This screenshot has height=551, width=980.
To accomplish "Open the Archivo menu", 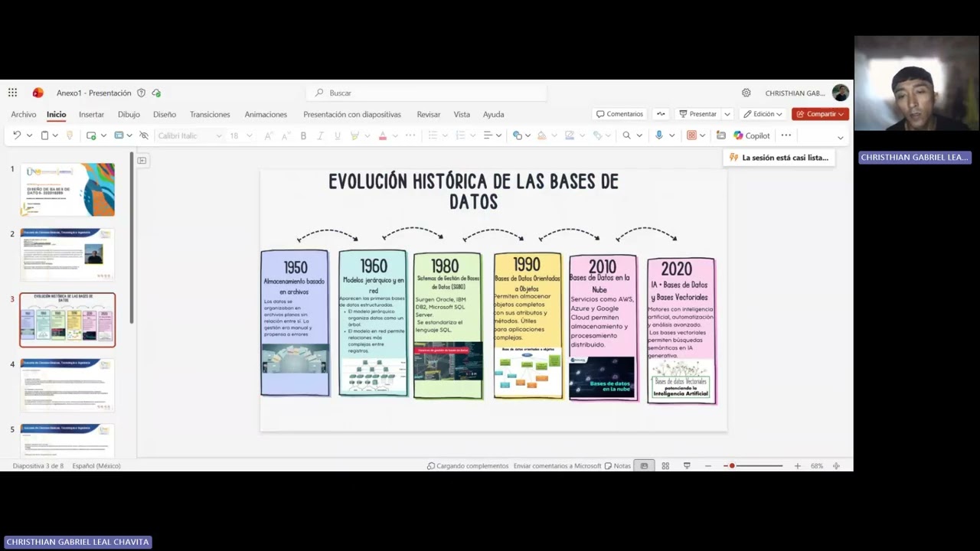I will pos(24,114).
